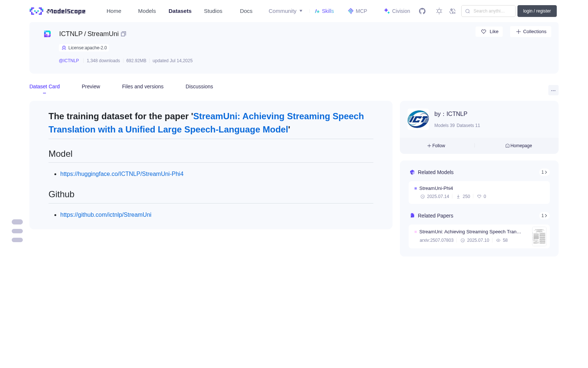Click the 'Github' section heading
588x368 pixels.
(61, 194)
